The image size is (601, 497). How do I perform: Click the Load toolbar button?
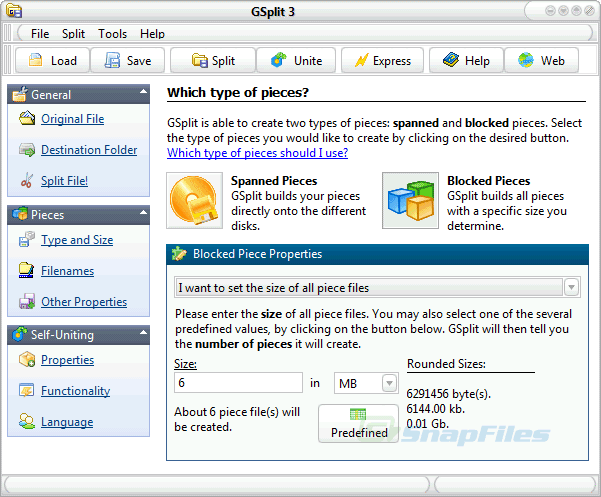coord(53,60)
